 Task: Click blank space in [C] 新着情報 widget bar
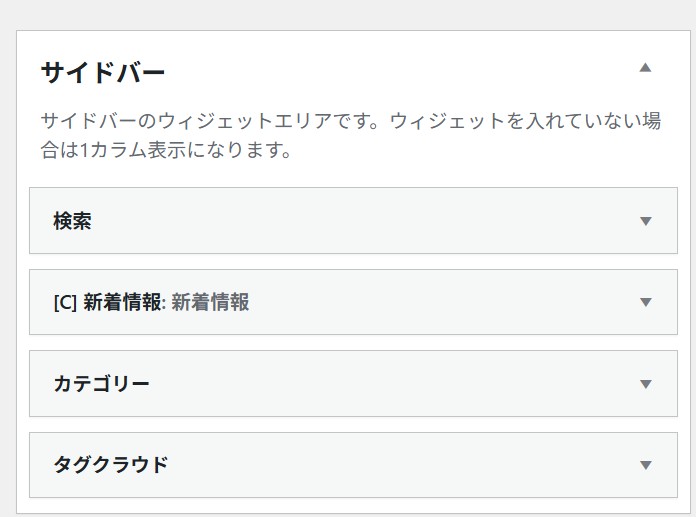(x=440, y=302)
